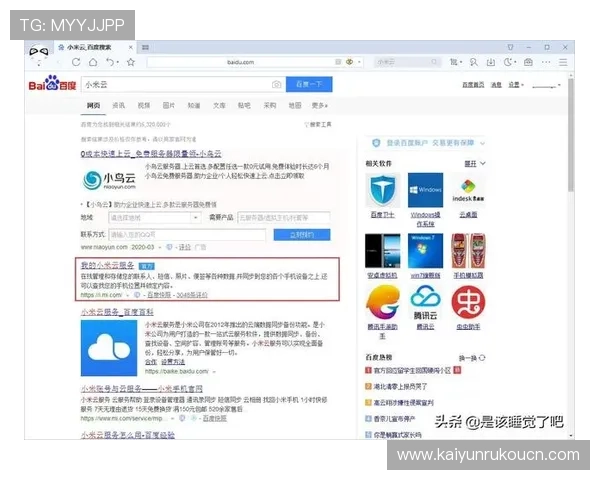This screenshot has height=480, width=600.
Task: Select the 贴吧 search tab
Action: coord(244,105)
